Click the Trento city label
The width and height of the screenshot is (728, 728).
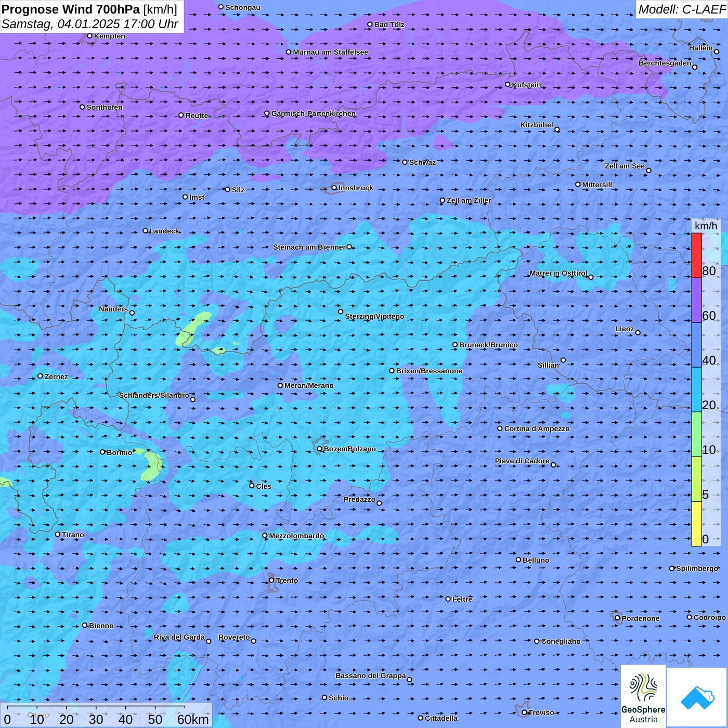(x=287, y=580)
